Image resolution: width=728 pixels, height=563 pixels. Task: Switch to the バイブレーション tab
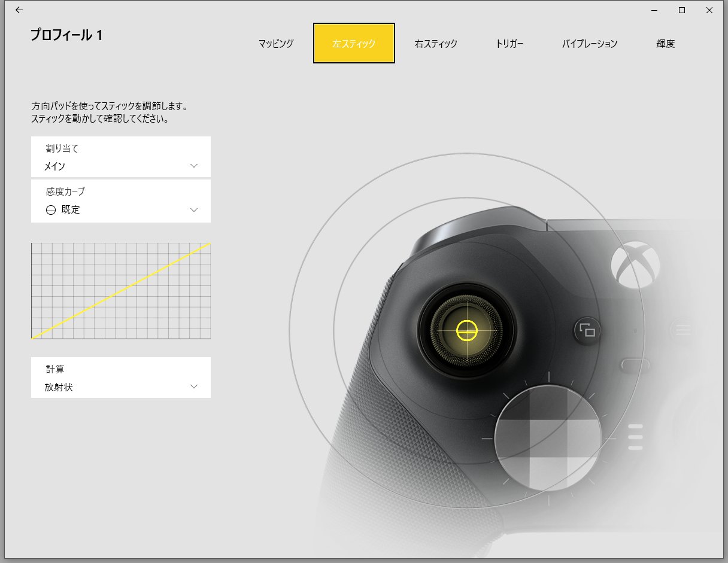click(589, 43)
